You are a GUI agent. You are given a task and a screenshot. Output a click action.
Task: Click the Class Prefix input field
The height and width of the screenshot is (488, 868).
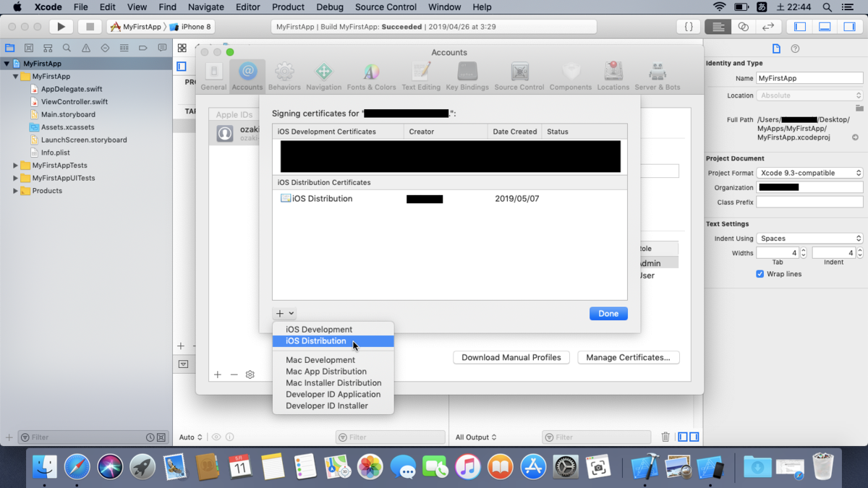[x=809, y=202]
